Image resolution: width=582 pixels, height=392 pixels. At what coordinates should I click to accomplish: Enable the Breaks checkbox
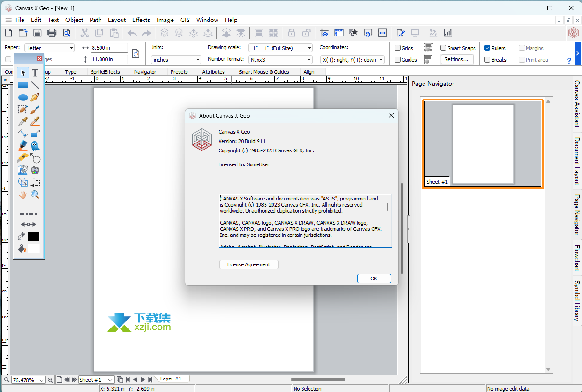click(487, 60)
